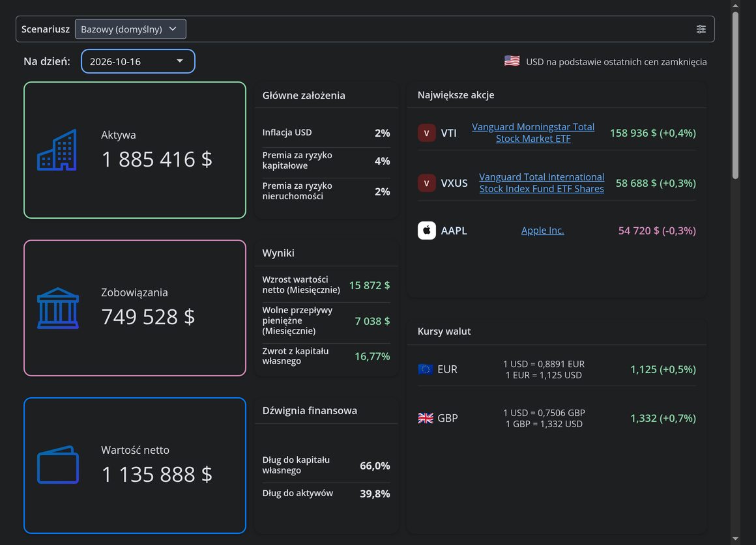
Task: Open Vanguard Total International Stock Index link
Action: click(542, 182)
